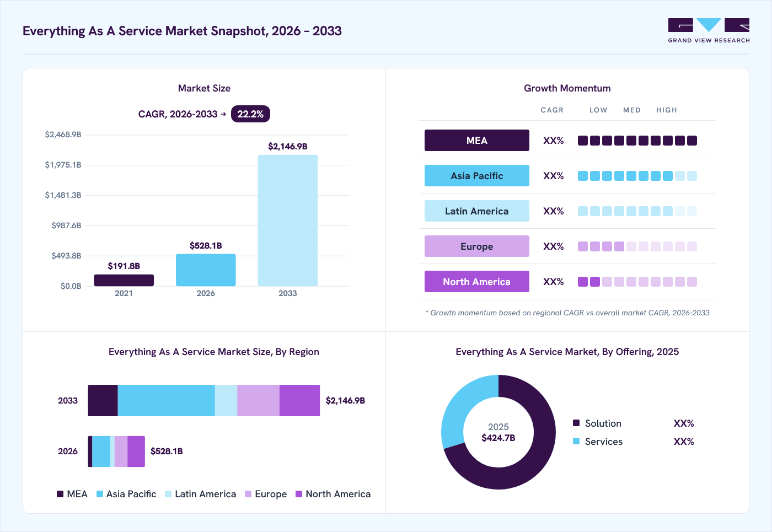Click the MEA legend color swatch
772x532 pixels.
[x=60, y=494]
